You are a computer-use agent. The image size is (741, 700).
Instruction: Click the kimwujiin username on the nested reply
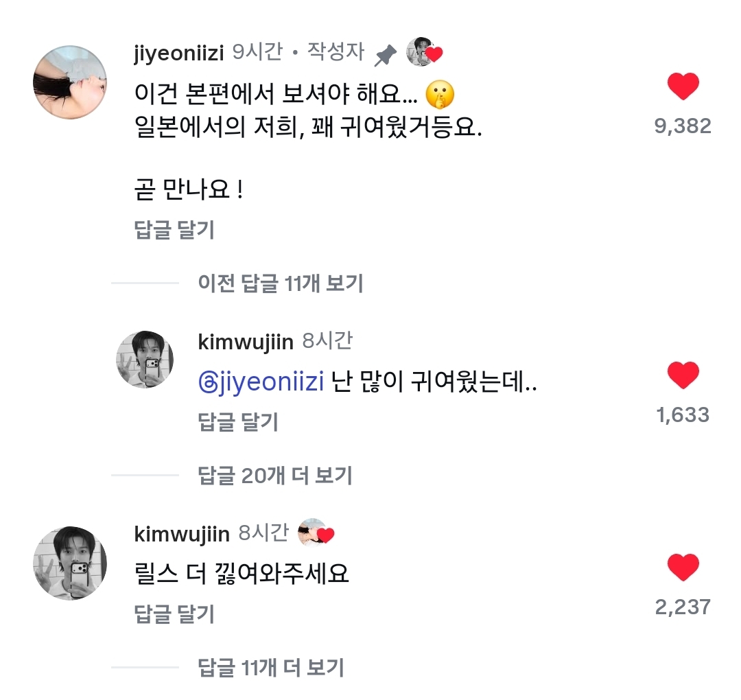click(246, 342)
